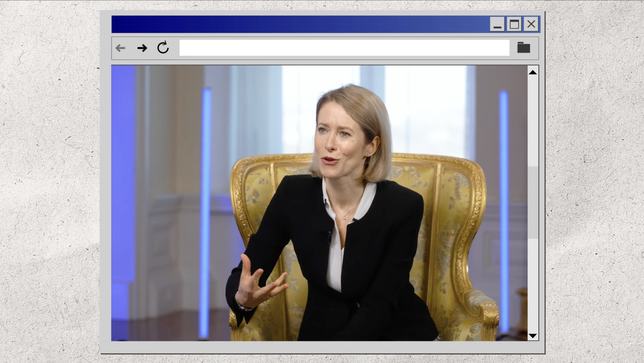The height and width of the screenshot is (363, 644).
Task: Click the left blue light tube in video
Action: coord(206,211)
